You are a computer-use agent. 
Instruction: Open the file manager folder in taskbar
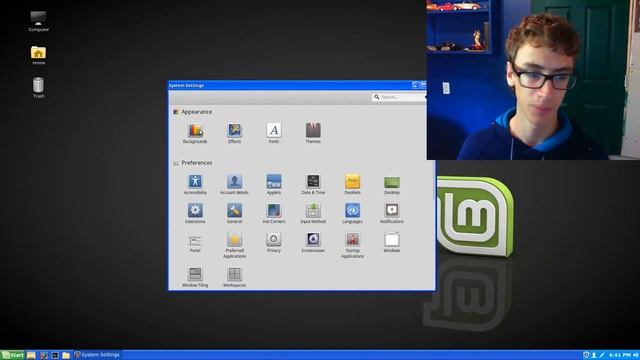66,355
